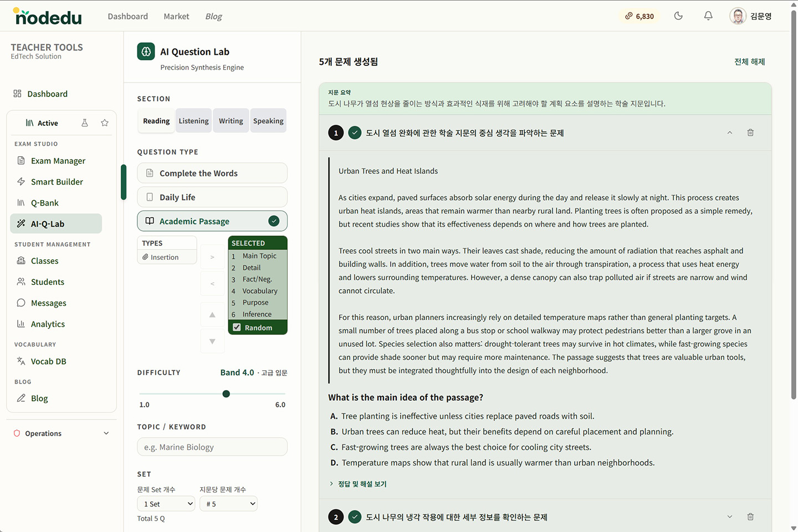798x532 pixels.
Task: Toggle question 1 selection checkmark
Action: point(355,133)
